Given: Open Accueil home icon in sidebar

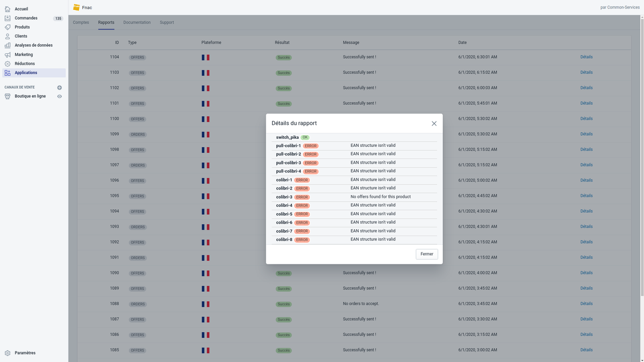Looking at the screenshot, I should click(8, 9).
